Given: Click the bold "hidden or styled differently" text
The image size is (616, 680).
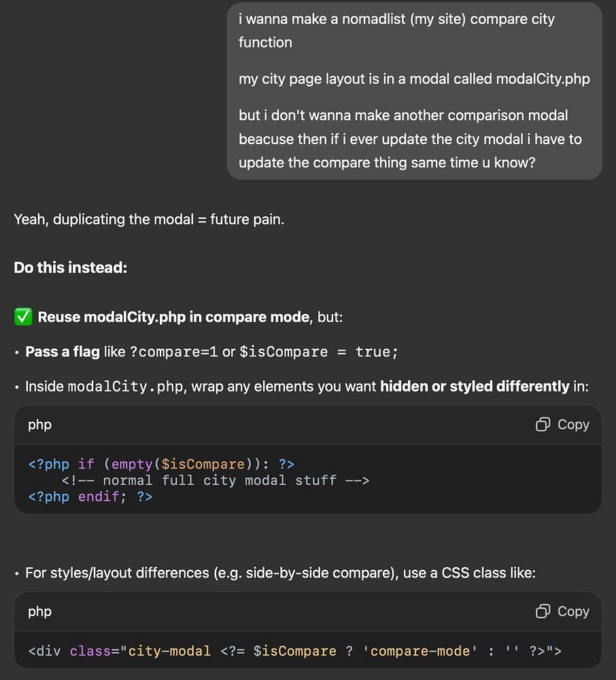Looking at the screenshot, I should tap(475, 387).
